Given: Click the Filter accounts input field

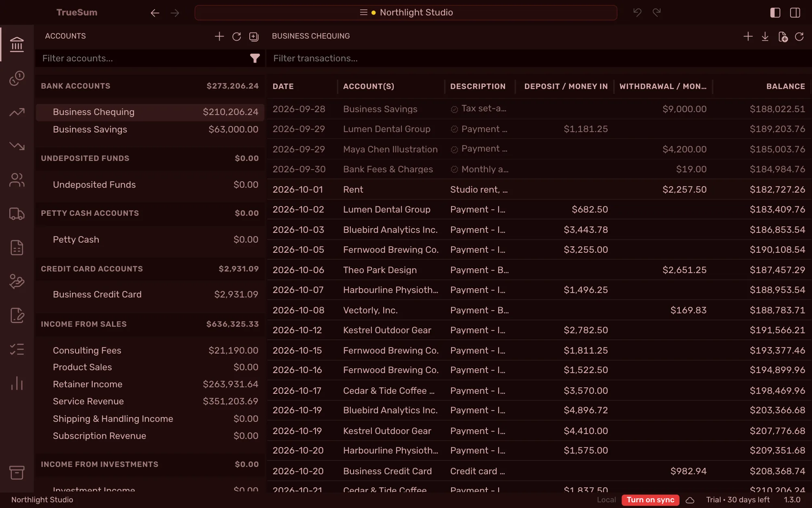Looking at the screenshot, I should pos(144,59).
